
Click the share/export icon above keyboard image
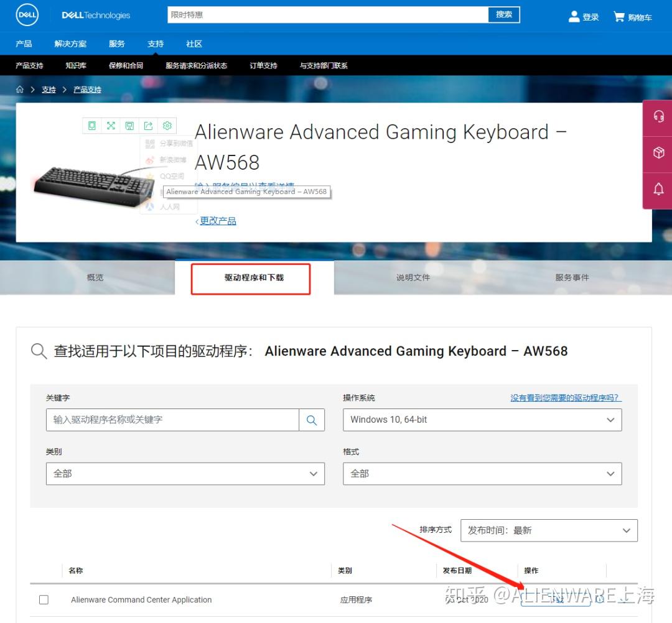tap(148, 125)
